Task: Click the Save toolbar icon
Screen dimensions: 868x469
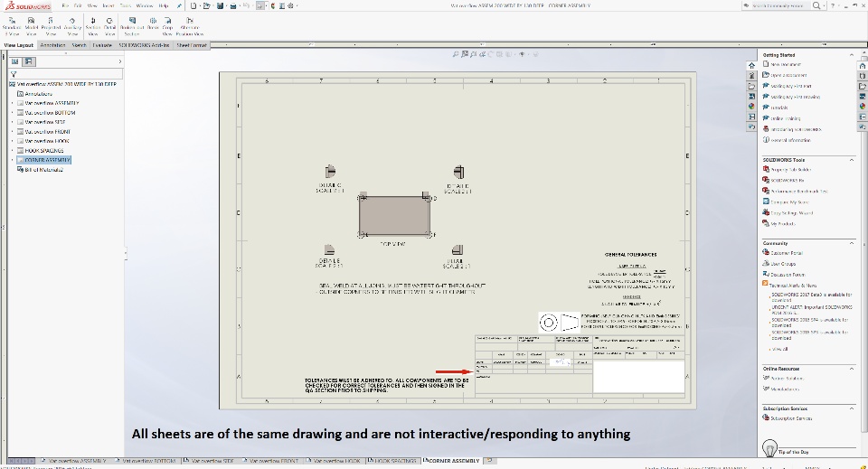Action: [x=221, y=5]
